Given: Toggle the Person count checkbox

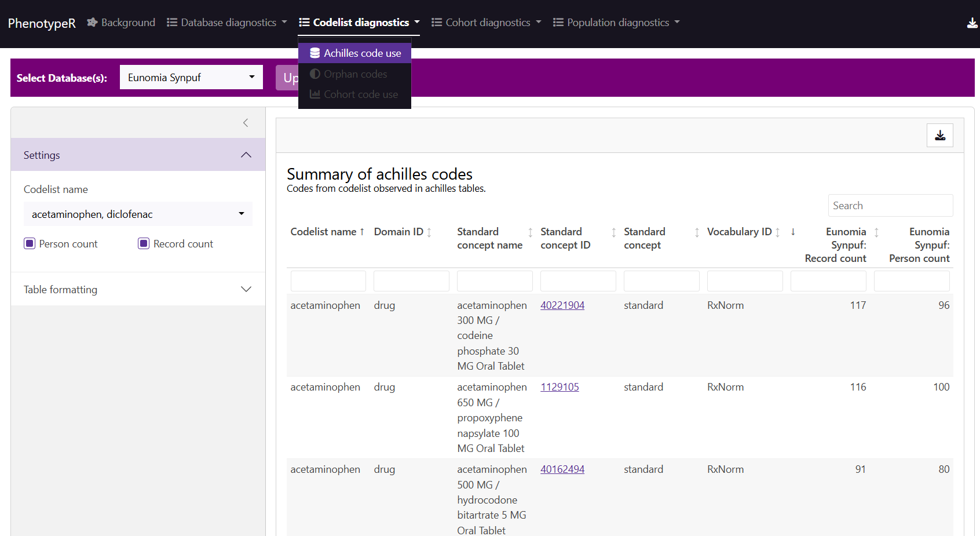Looking at the screenshot, I should tap(30, 244).
